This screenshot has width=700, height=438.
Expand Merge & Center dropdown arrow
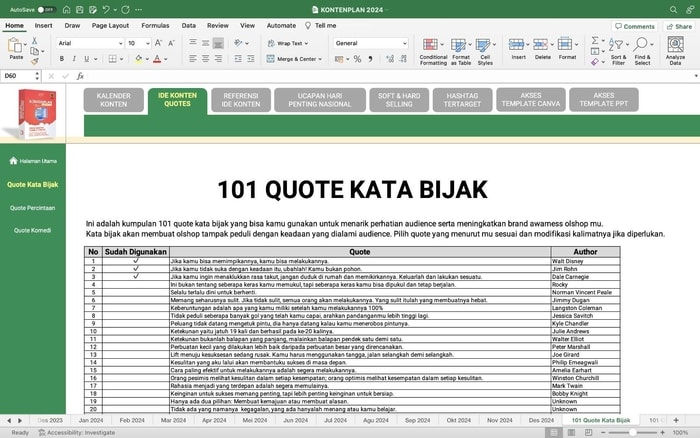(320, 59)
